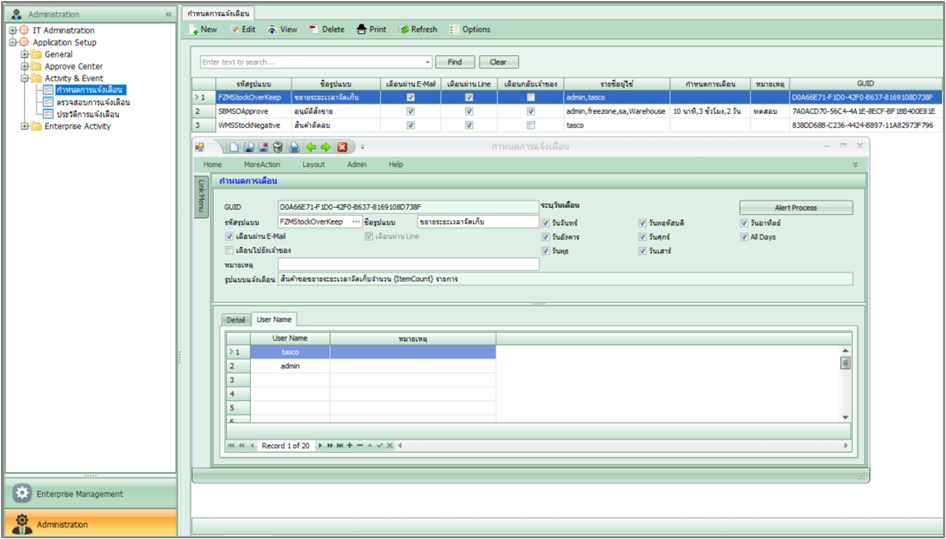This screenshot has width=946, height=539.
Task: Open the search text dropdown arrow
Action: (427, 62)
